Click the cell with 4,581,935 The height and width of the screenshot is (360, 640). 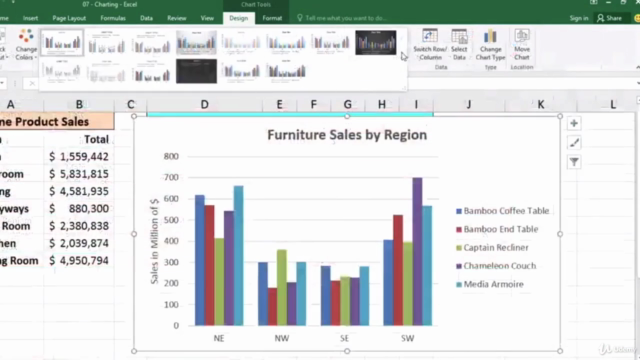click(79, 191)
